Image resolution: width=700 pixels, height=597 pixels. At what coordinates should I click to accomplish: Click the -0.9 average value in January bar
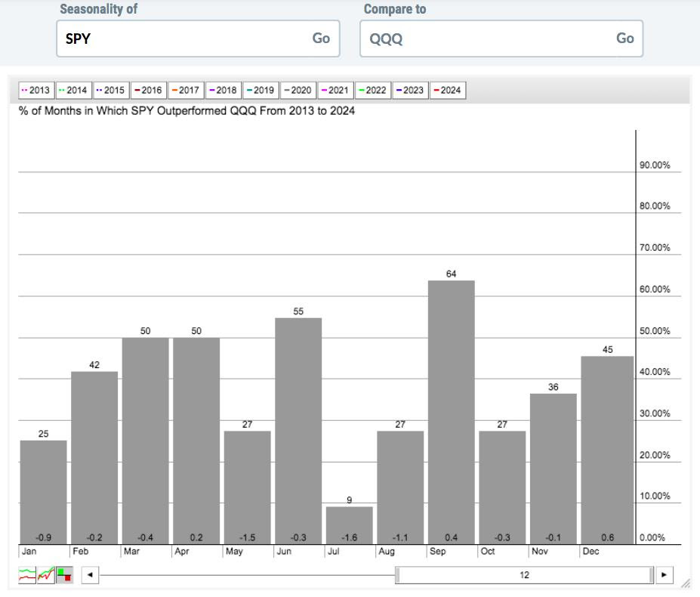point(43,537)
